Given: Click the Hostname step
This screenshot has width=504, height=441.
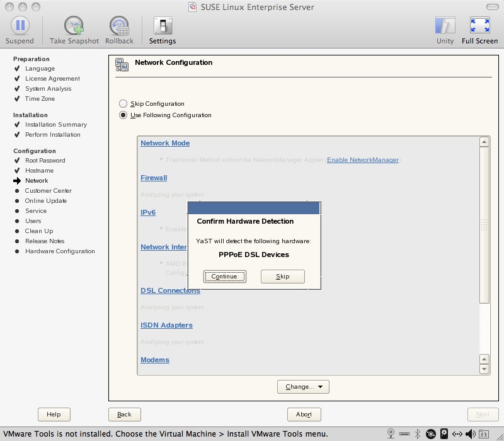Looking at the screenshot, I should (x=39, y=170).
